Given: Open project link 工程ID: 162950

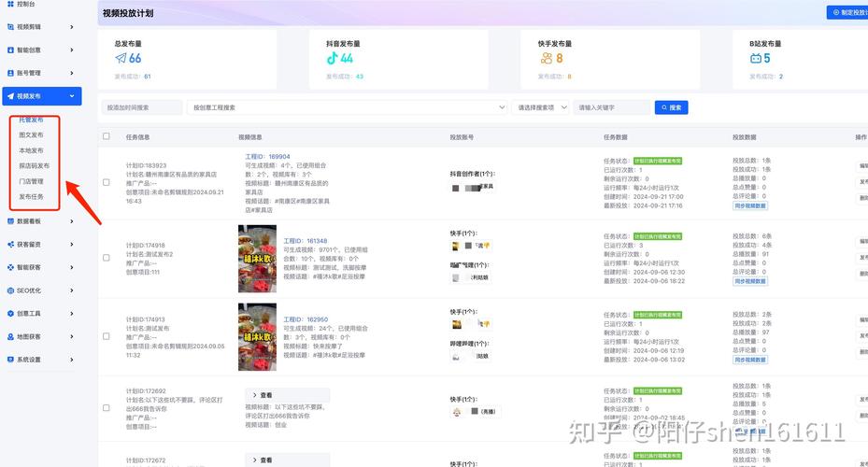Looking at the screenshot, I should coord(306,319).
